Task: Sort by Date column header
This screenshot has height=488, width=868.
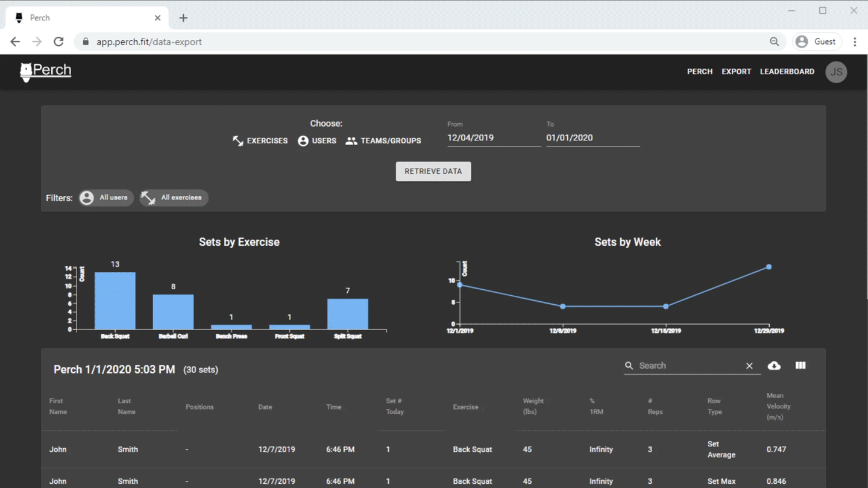Action: pos(265,407)
